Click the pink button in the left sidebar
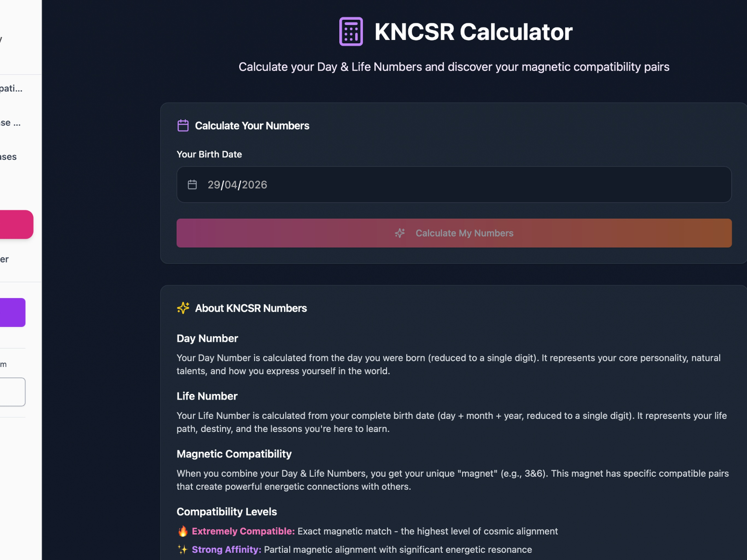The image size is (747, 560). pyautogui.click(x=16, y=224)
